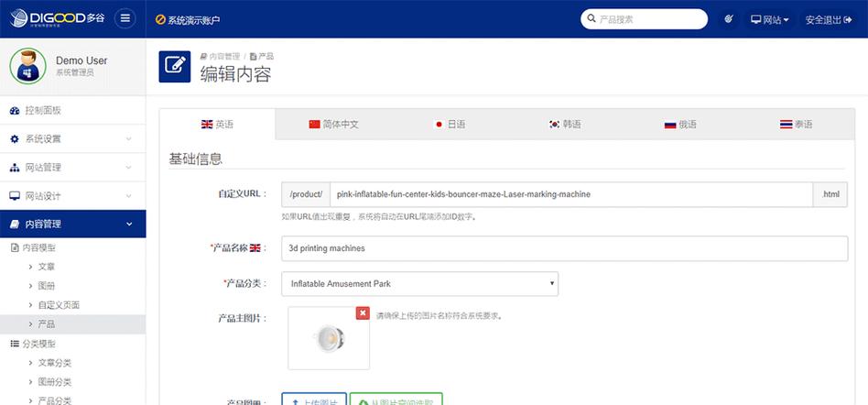Click the product main image thumbnail
Image resolution: width=868 pixels, height=405 pixels.
[x=329, y=338]
